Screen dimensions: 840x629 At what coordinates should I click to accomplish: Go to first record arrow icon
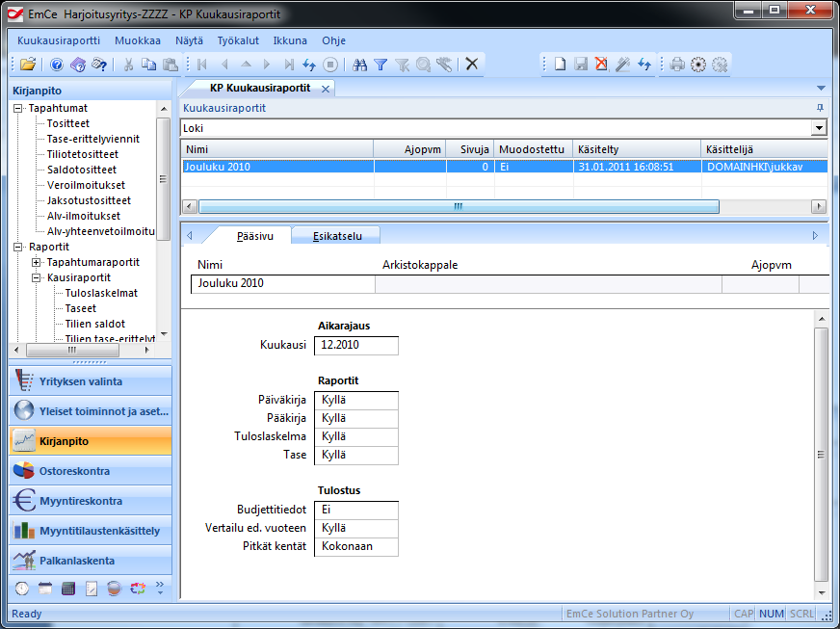pos(202,65)
